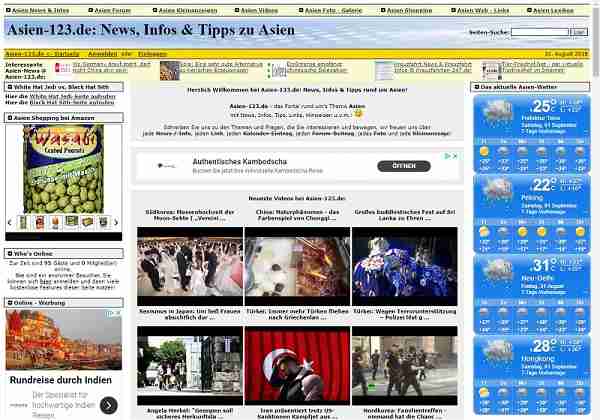The height and width of the screenshot is (420, 600).
Task: Open the Asien News & Infos menu
Action: [x=40, y=11]
